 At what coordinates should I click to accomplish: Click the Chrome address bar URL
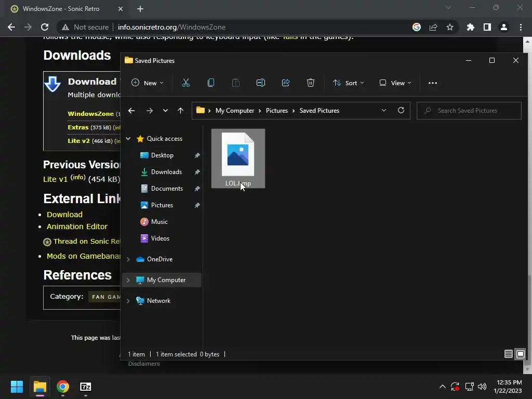click(171, 27)
